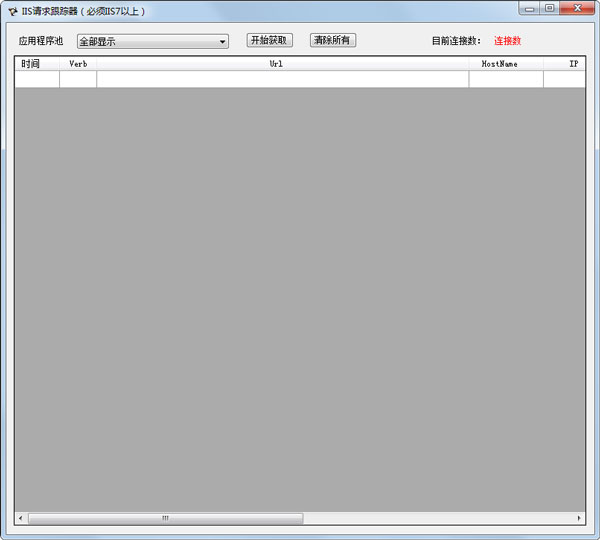Click the app icon in the title bar

(x=12, y=11)
